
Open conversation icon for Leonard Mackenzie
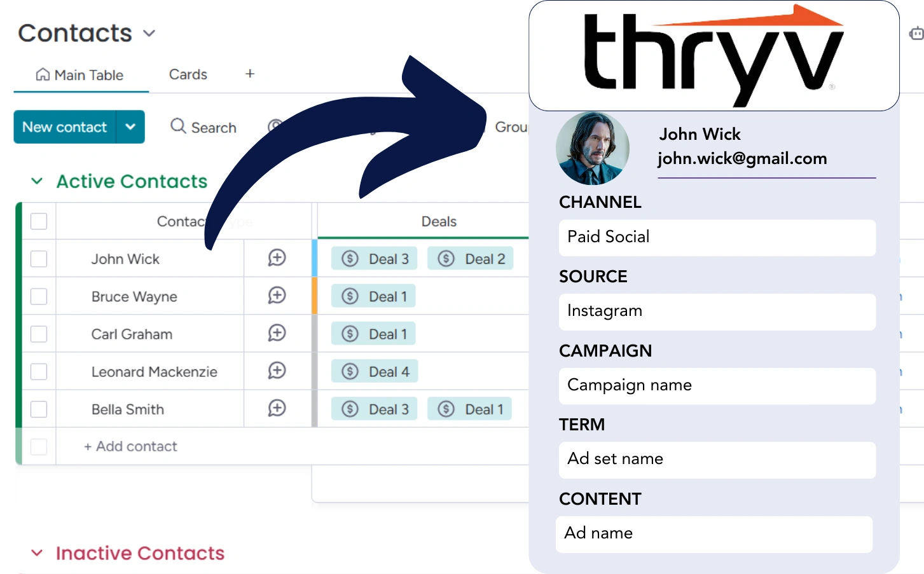pos(277,371)
